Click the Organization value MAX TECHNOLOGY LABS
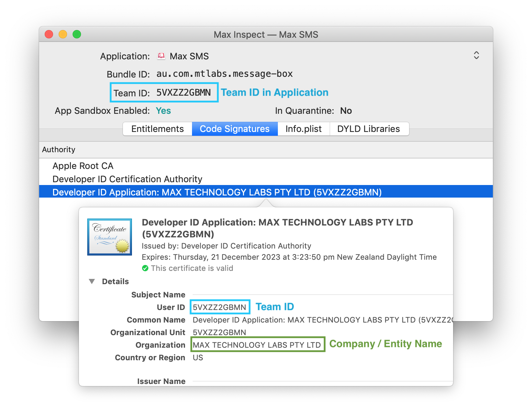The height and width of the screenshot is (414, 532). 257,345
